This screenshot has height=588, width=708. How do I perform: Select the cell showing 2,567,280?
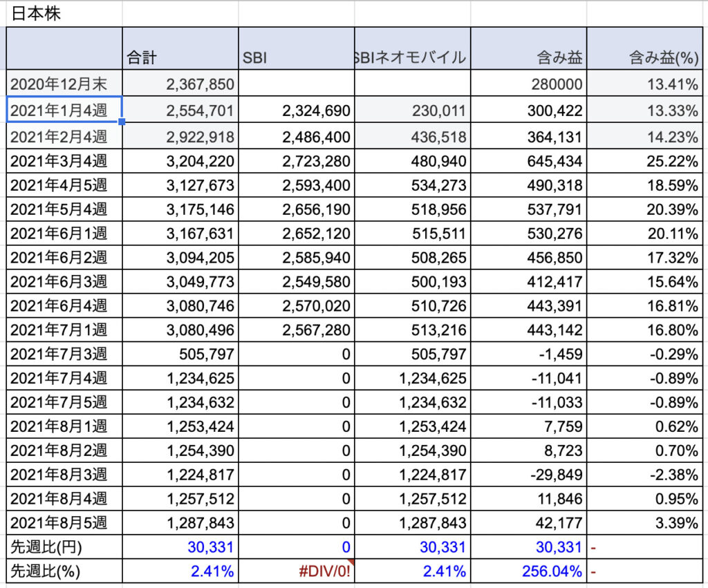pos(296,330)
